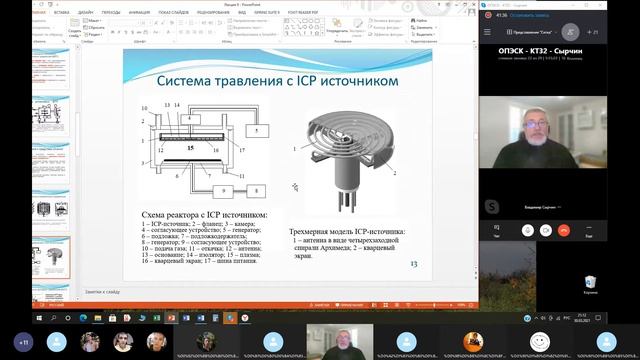Switch to Normal view from the status bar
This screenshot has height=360, width=640.
click(x=374, y=305)
